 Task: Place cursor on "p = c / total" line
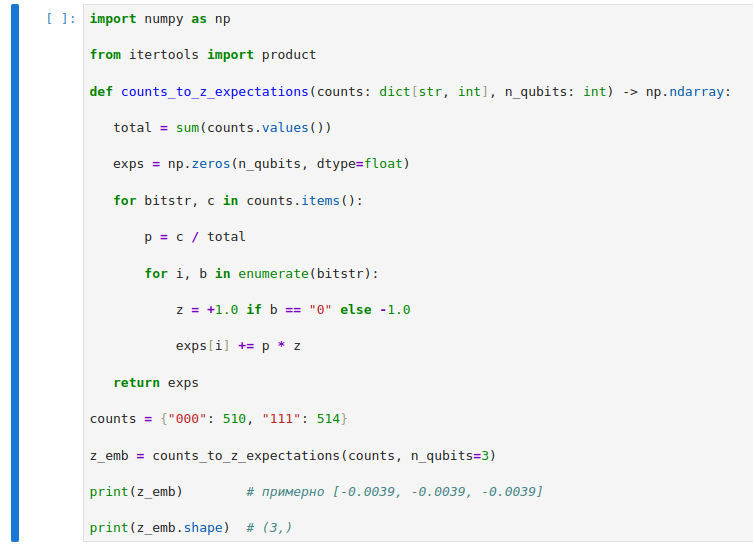(195, 237)
